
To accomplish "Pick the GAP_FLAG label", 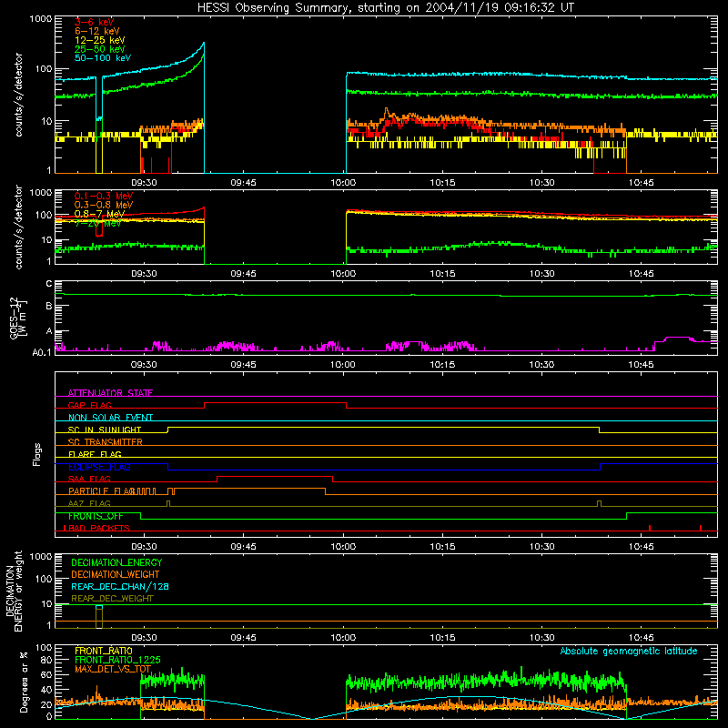I will [x=89, y=405].
